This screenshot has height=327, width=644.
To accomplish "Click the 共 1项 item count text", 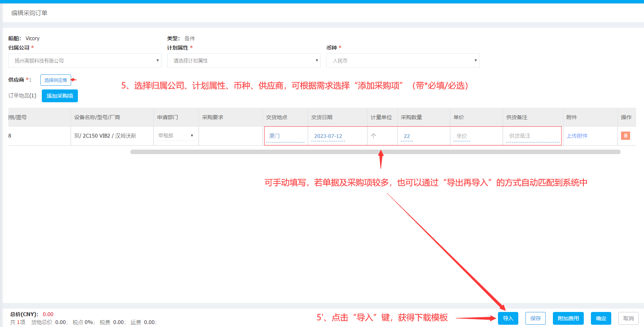I will coord(18,322).
